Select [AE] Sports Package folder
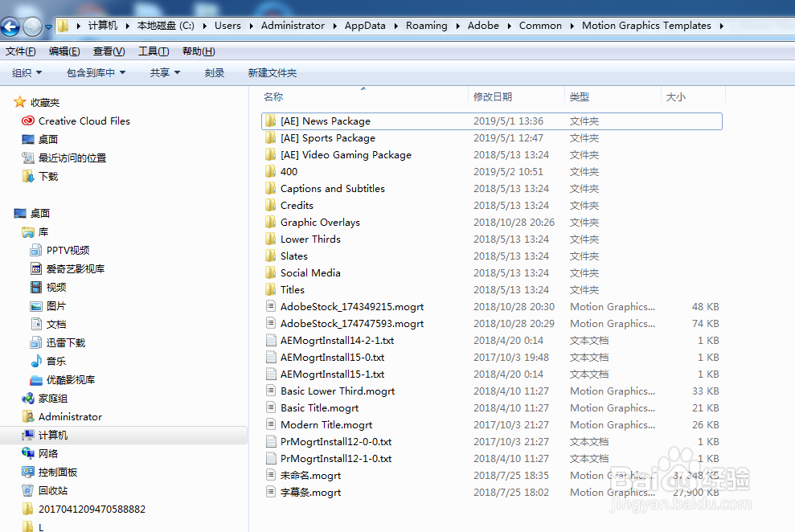 [x=491, y=137]
